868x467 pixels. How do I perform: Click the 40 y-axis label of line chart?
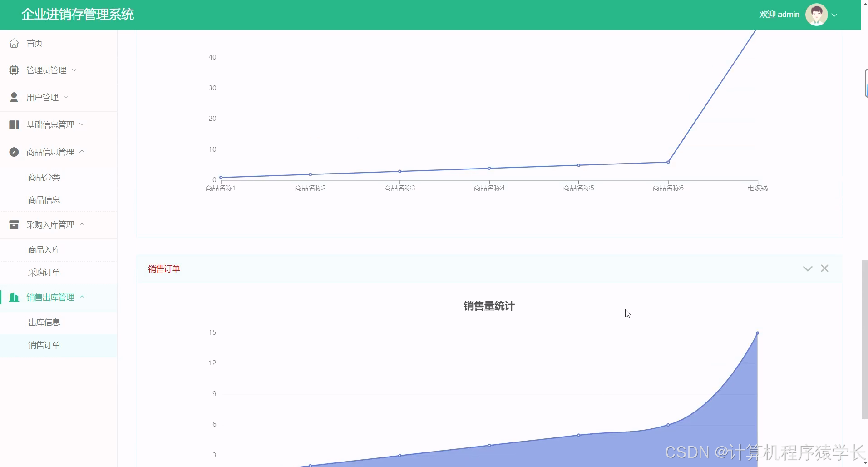212,57
